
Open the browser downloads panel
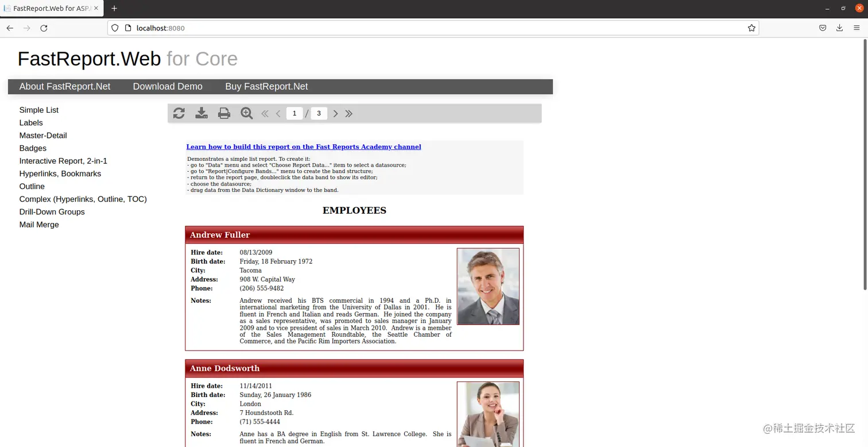pyautogui.click(x=839, y=28)
